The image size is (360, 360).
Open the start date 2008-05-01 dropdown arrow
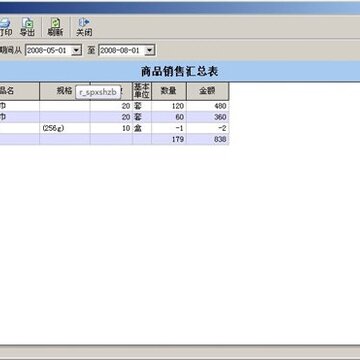coord(76,50)
